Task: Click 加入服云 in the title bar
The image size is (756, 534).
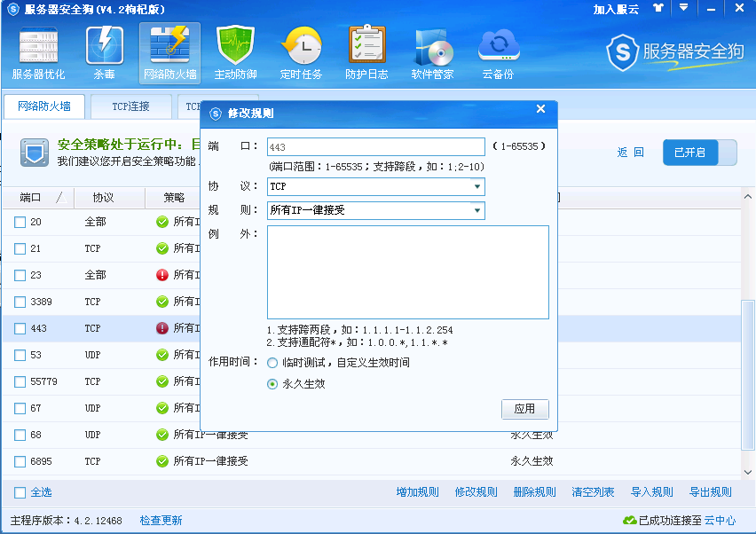Action: coord(616,10)
